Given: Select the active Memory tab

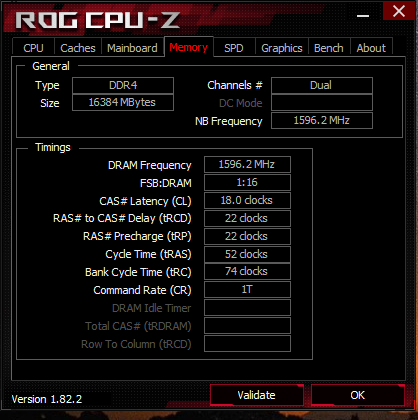Looking at the screenshot, I should click(189, 47).
